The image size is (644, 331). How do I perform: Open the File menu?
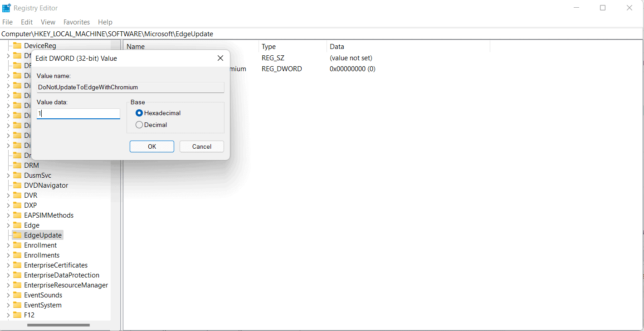tap(7, 22)
